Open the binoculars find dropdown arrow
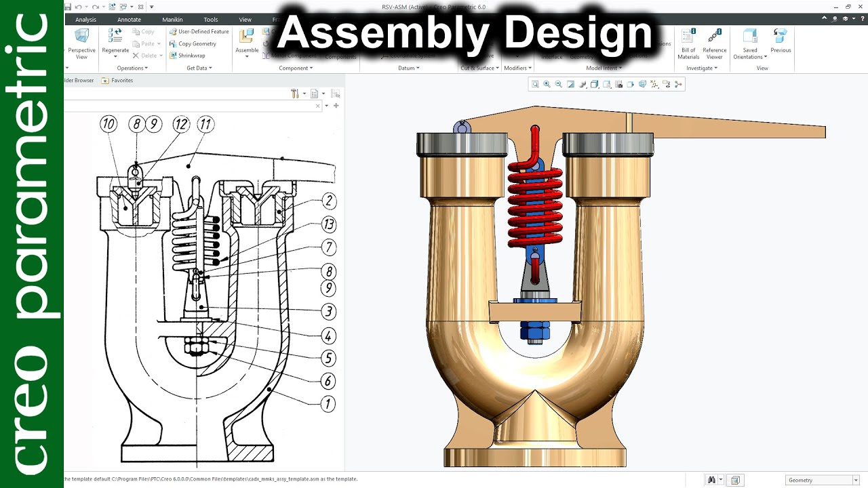 (x=721, y=480)
